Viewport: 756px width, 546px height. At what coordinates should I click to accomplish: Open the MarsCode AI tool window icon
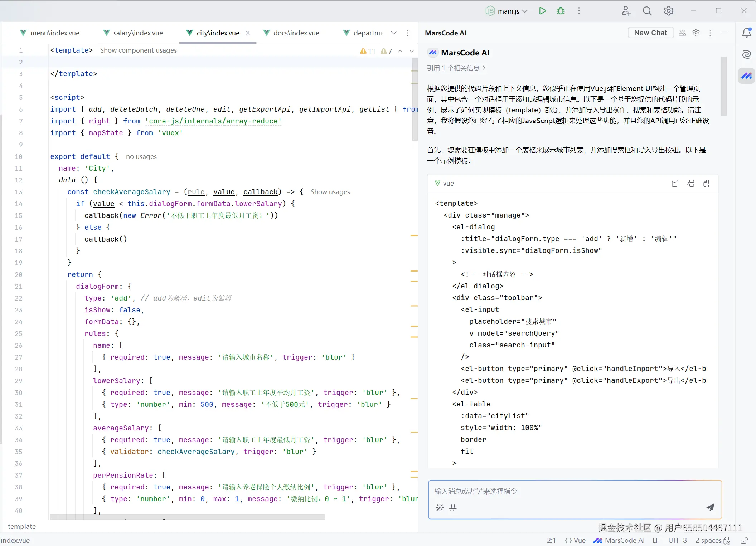click(x=746, y=76)
